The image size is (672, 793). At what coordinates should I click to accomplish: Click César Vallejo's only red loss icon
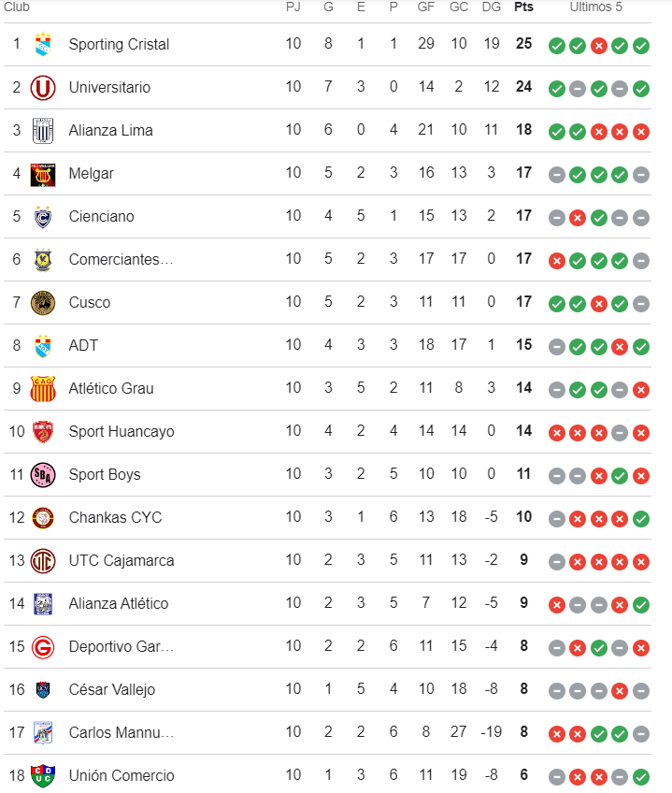620,691
